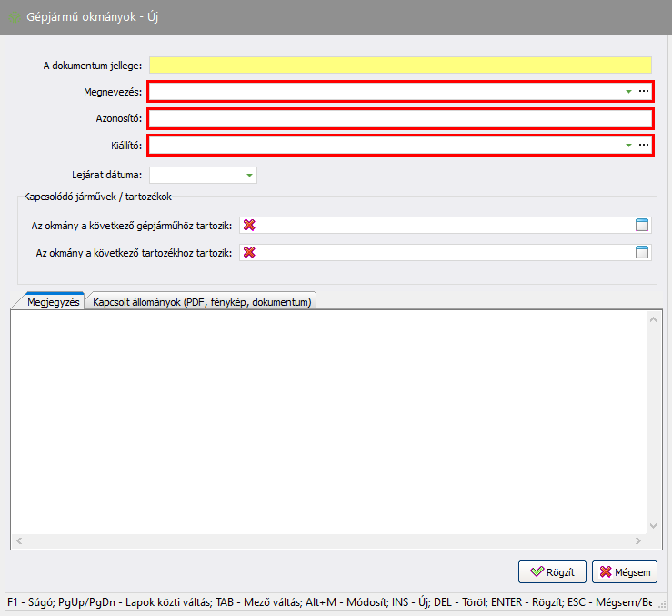This screenshot has width=672, height=616.
Task: Open accessory selection window icon
Action: 643,253
